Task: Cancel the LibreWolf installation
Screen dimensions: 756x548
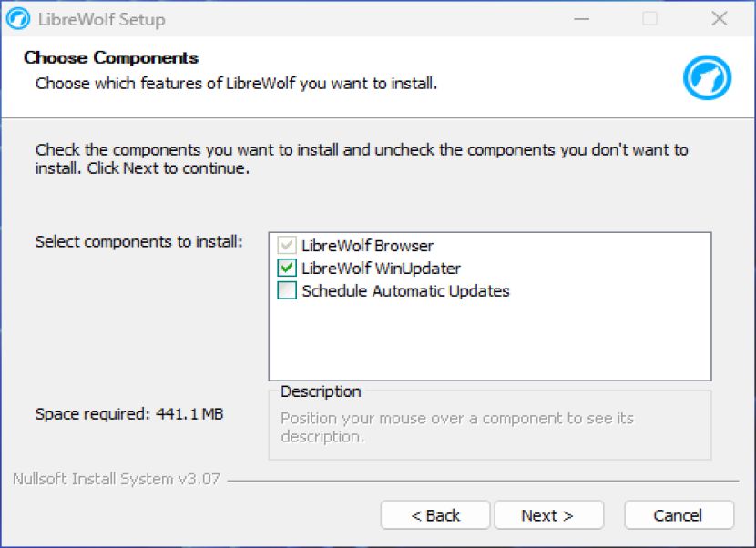Action: [679, 515]
